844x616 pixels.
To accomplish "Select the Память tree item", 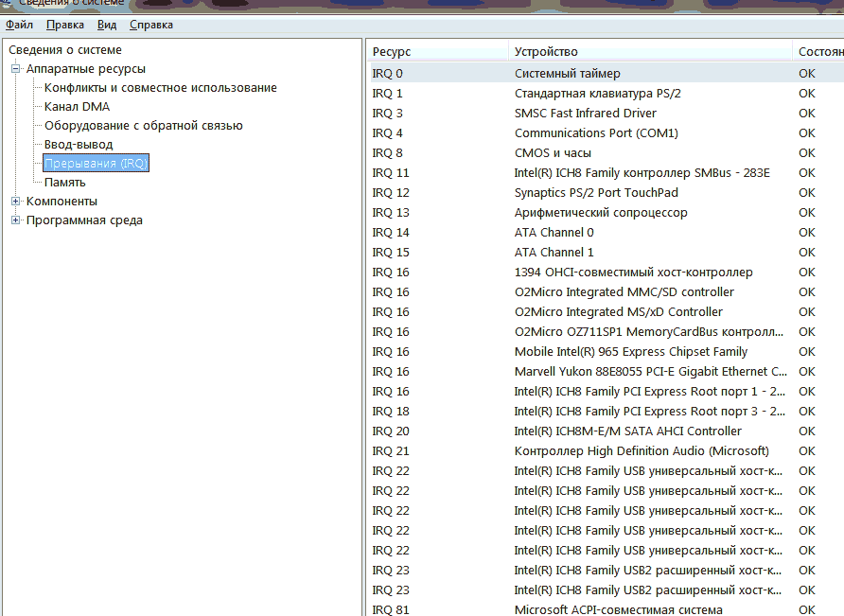I will (x=66, y=181).
